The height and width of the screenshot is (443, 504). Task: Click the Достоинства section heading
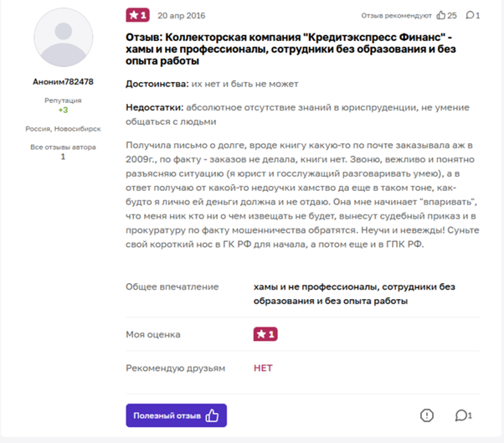(x=152, y=84)
